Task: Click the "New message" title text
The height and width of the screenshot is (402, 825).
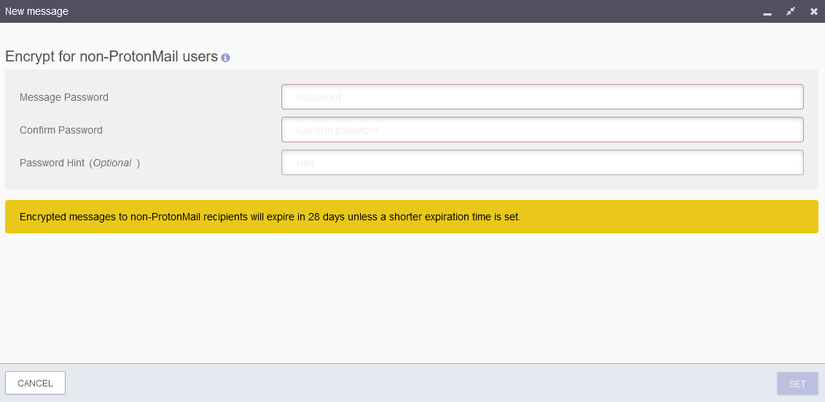Action: [36, 11]
